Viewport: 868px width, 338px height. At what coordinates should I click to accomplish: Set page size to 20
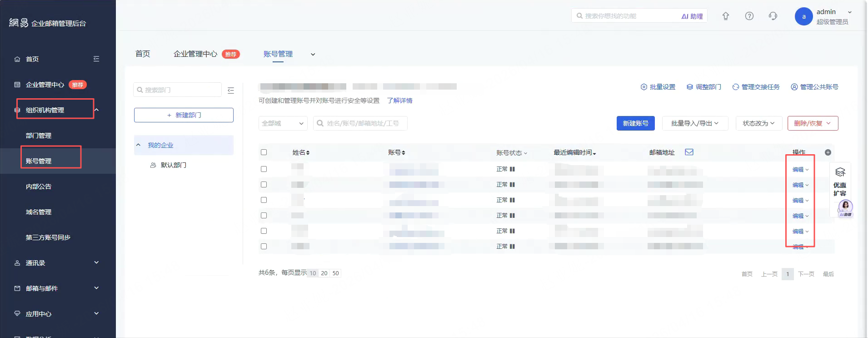(324, 273)
